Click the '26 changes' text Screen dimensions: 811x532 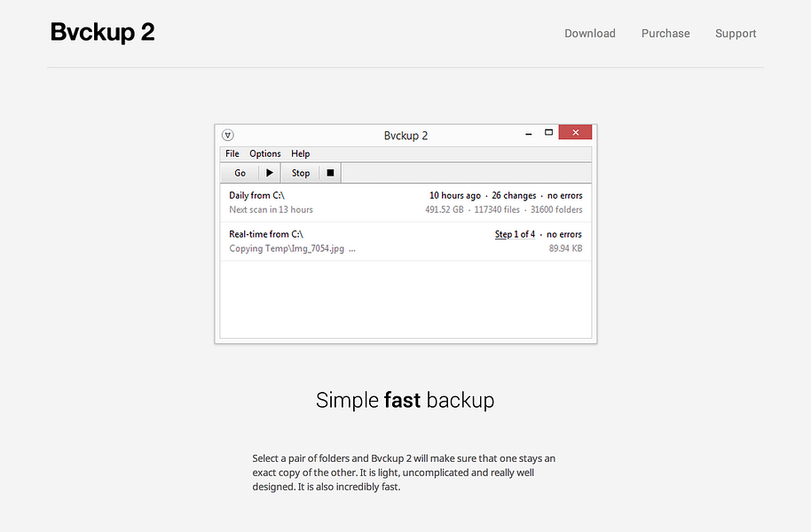[514, 195]
